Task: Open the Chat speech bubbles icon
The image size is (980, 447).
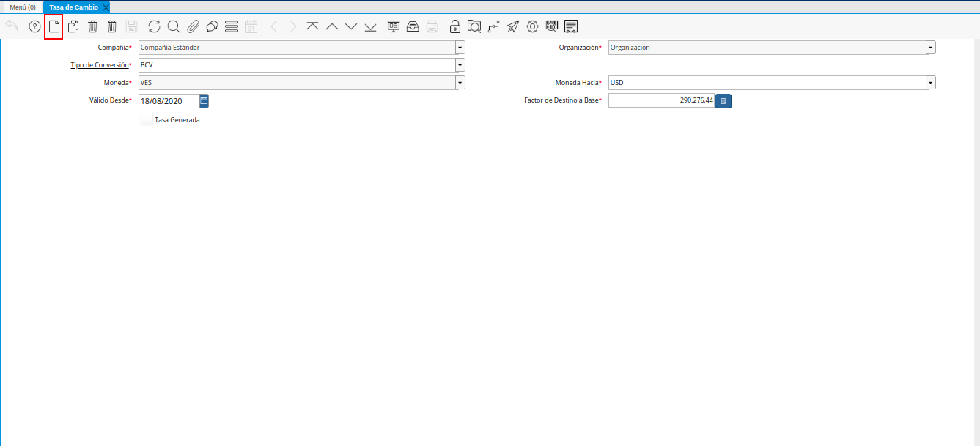Action: click(212, 27)
